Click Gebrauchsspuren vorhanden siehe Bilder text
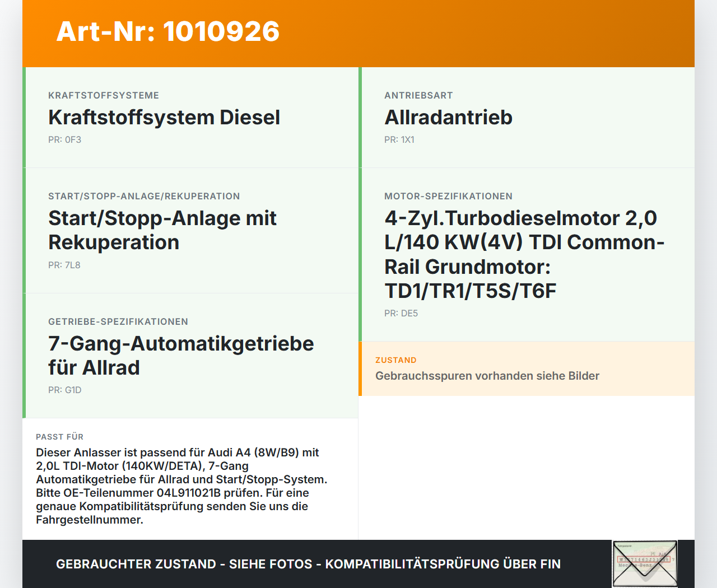 coord(487,376)
